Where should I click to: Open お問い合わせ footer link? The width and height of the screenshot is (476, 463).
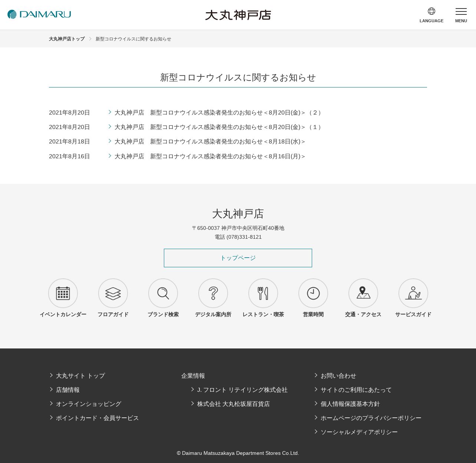[338, 376]
